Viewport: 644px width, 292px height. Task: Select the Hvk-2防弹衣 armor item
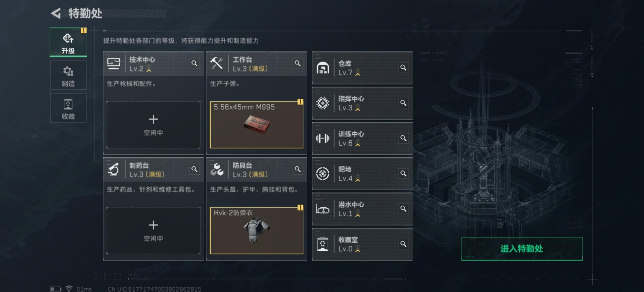click(257, 231)
